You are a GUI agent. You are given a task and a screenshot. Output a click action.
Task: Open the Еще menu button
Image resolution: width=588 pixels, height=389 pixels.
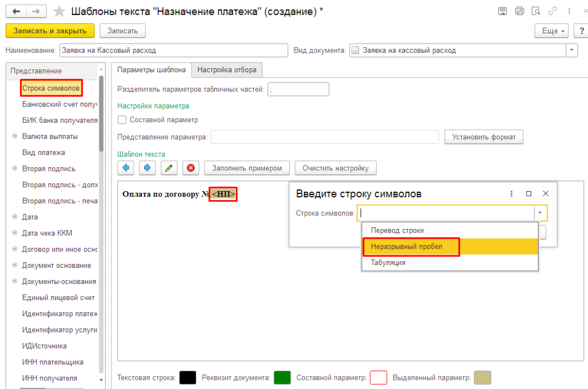pyautogui.click(x=552, y=30)
